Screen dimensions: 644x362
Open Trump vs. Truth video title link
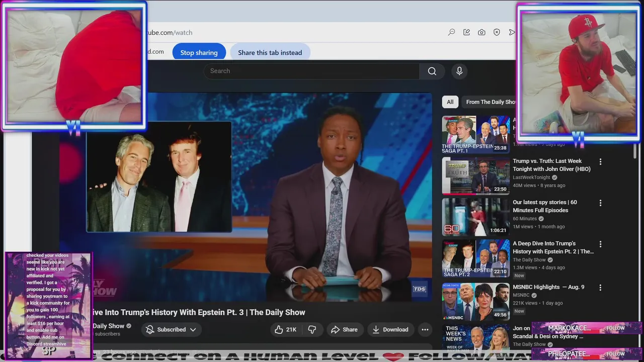[551, 165]
